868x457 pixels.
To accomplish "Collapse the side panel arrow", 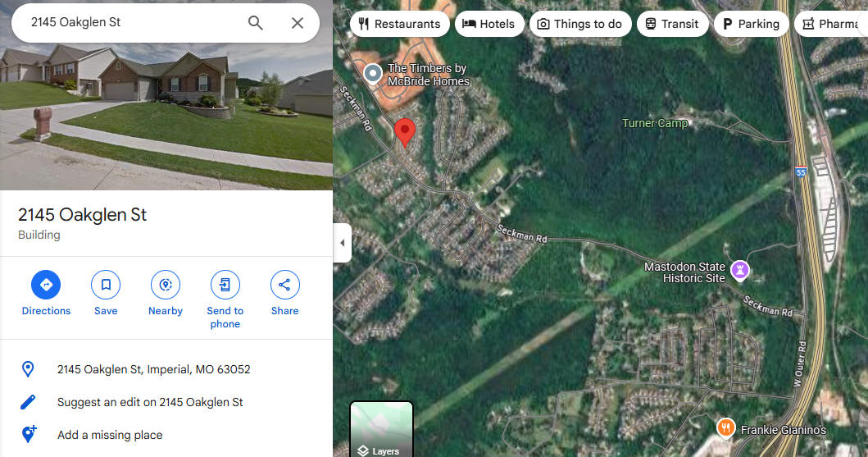I will point(342,243).
